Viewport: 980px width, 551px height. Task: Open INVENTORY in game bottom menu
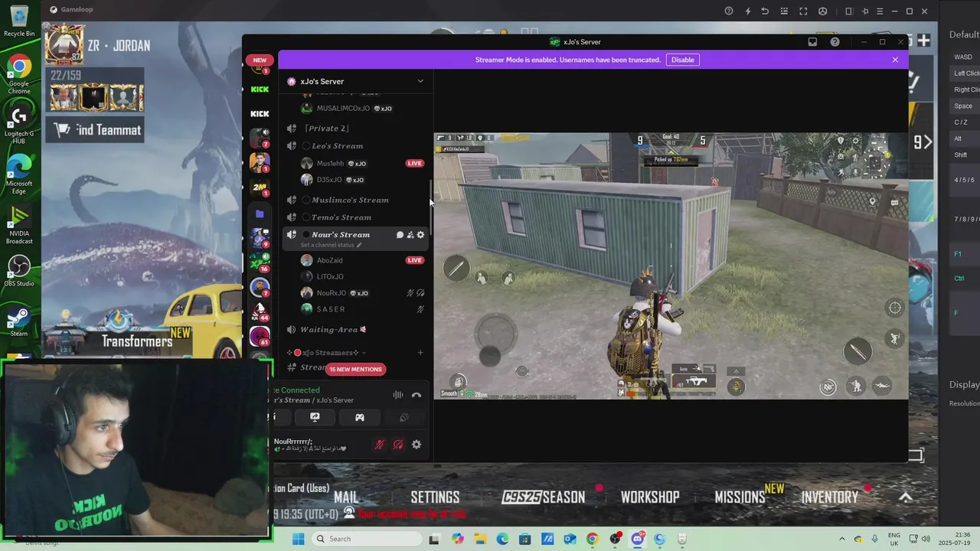tap(830, 497)
